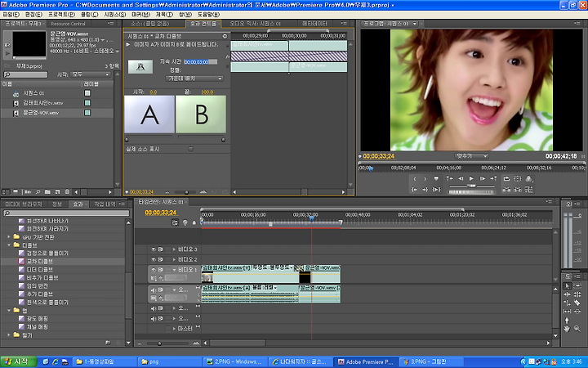The image size is (588, 368).
Task: Open the 시퀀스(S) menu
Action: 115,14
